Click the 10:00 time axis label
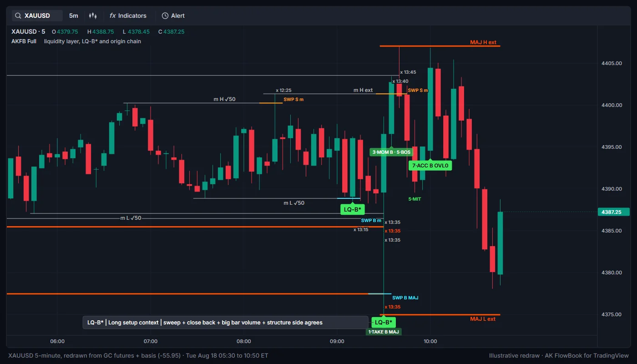 pos(430,341)
